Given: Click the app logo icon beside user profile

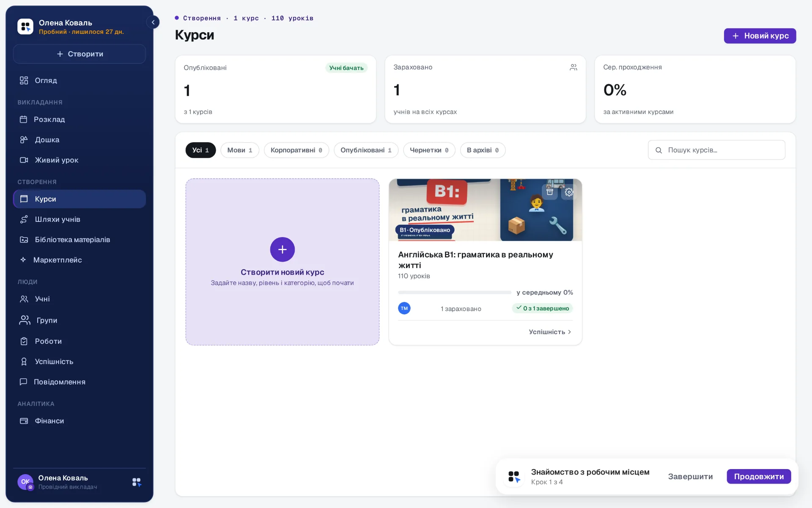Looking at the screenshot, I should (x=137, y=482).
